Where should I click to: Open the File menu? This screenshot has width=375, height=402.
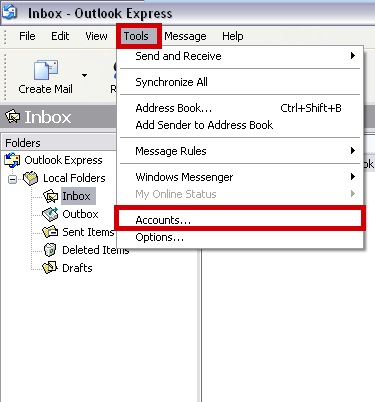click(x=27, y=36)
